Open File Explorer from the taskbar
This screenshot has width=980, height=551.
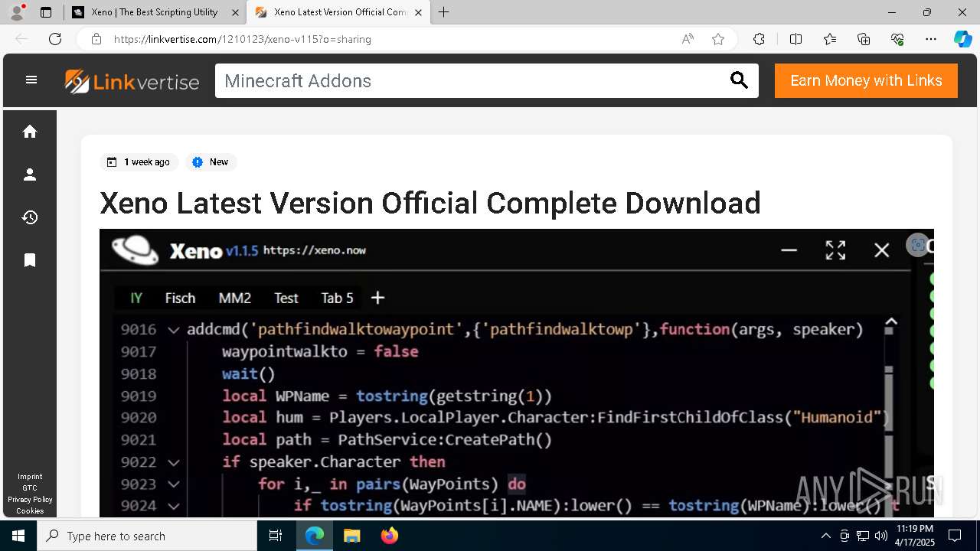click(351, 536)
